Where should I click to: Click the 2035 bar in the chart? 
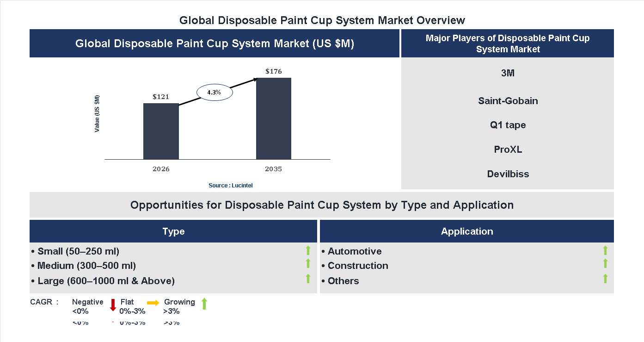click(x=274, y=118)
